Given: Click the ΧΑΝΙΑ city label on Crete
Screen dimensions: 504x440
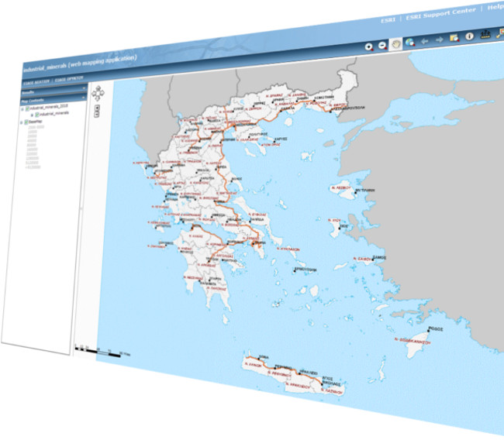Looking at the screenshot, I should click(264, 357).
